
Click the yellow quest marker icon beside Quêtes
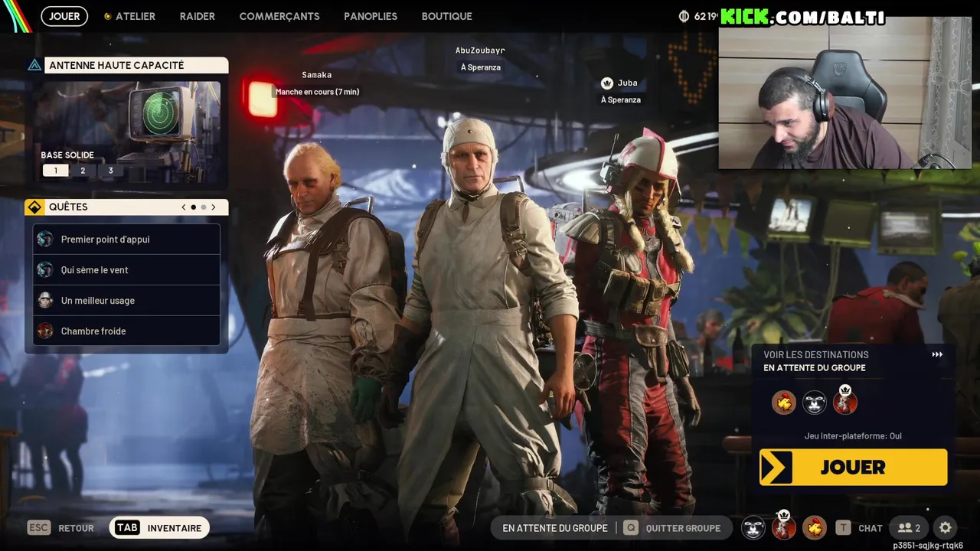point(34,207)
